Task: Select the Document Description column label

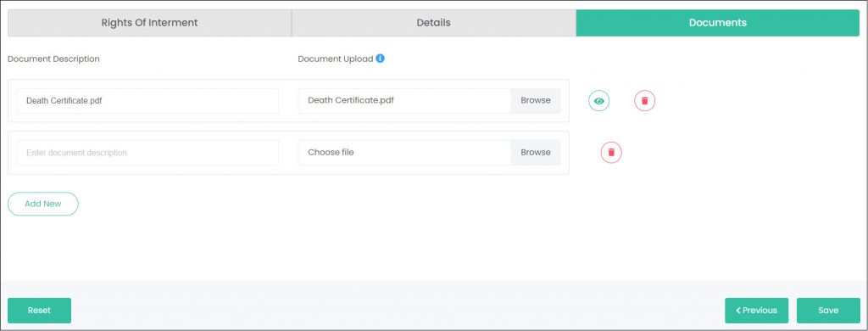Action: pos(53,59)
